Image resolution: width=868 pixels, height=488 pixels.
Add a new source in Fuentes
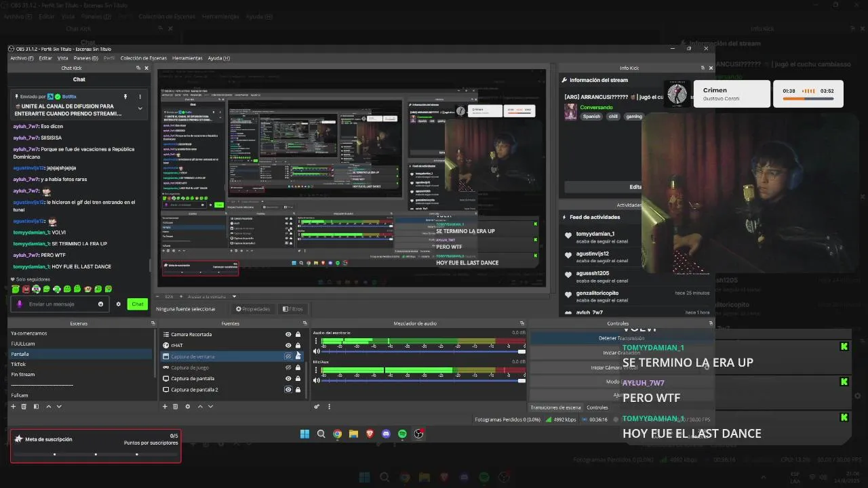[x=165, y=407]
